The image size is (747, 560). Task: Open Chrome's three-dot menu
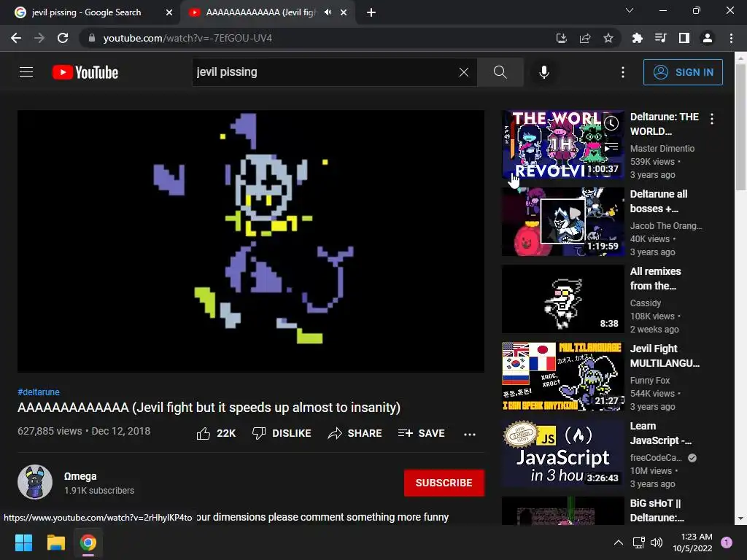[731, 38]
